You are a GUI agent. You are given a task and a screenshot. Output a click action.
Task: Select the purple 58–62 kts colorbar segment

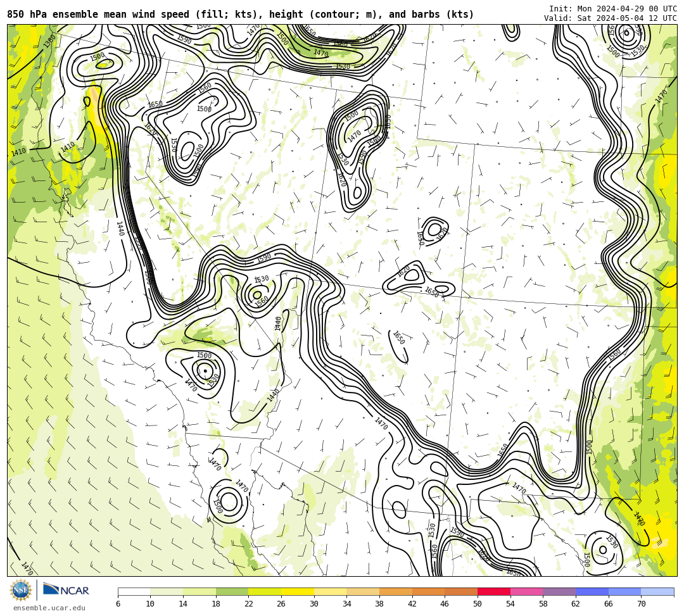pos(559,591)
